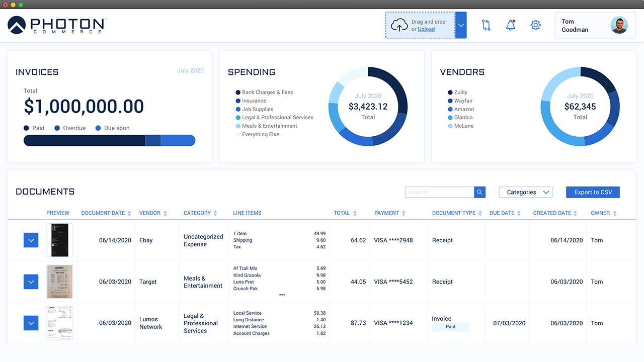644x362 pixels.
Task: Click the Preview column header
Action: click(x=58, y=213)
